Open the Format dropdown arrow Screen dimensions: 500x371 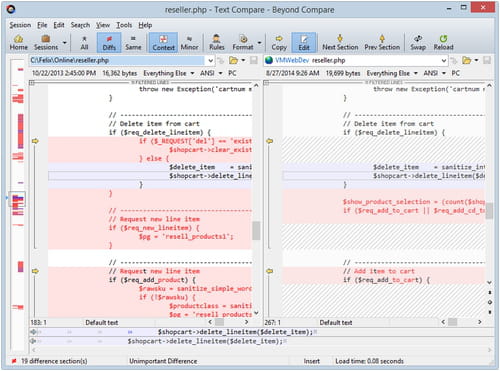259,43
